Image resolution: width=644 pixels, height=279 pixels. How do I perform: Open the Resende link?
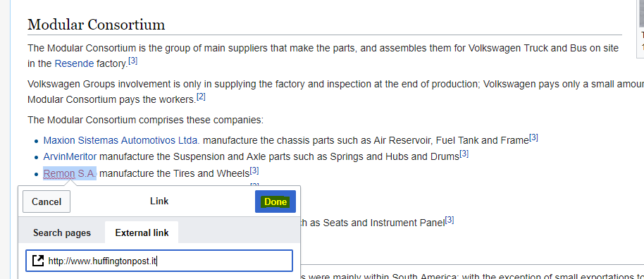pos(74,63)
